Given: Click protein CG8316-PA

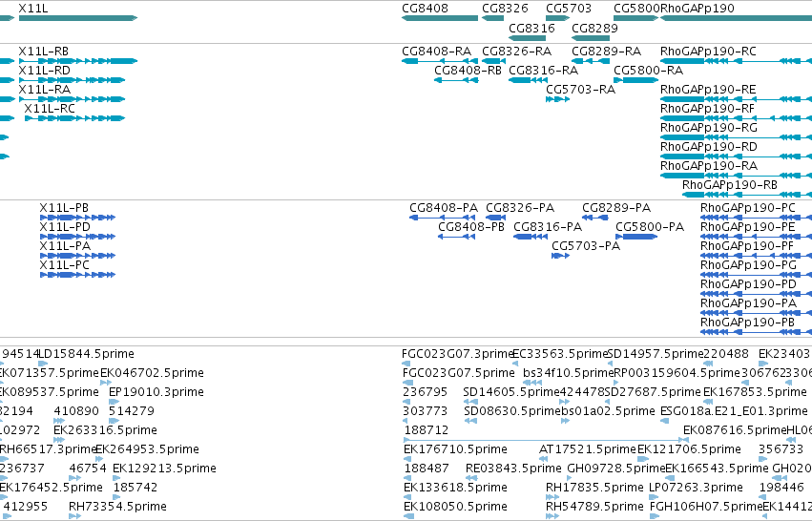Looking at the screenshot, I should click(x=531, y=237).
